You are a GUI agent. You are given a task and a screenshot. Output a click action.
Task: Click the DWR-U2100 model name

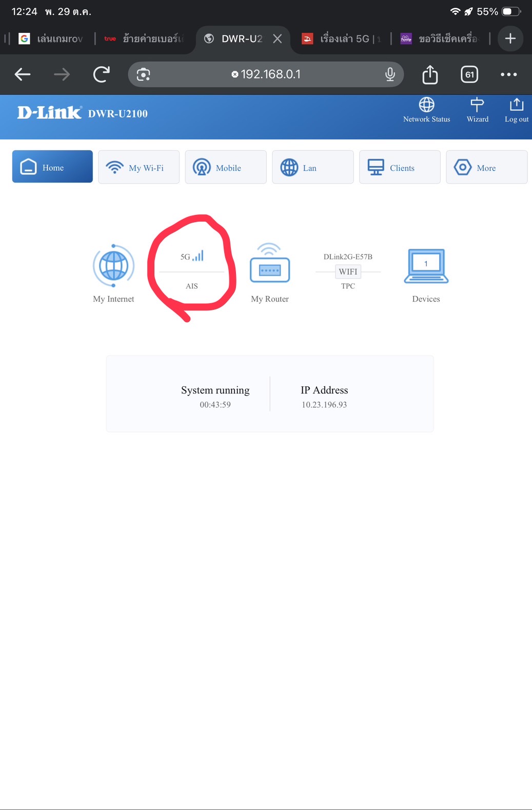coord(117,114)
